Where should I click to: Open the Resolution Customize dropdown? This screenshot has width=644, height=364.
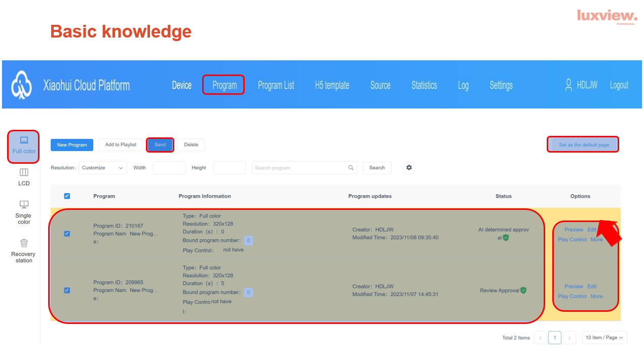click(103, 168)
